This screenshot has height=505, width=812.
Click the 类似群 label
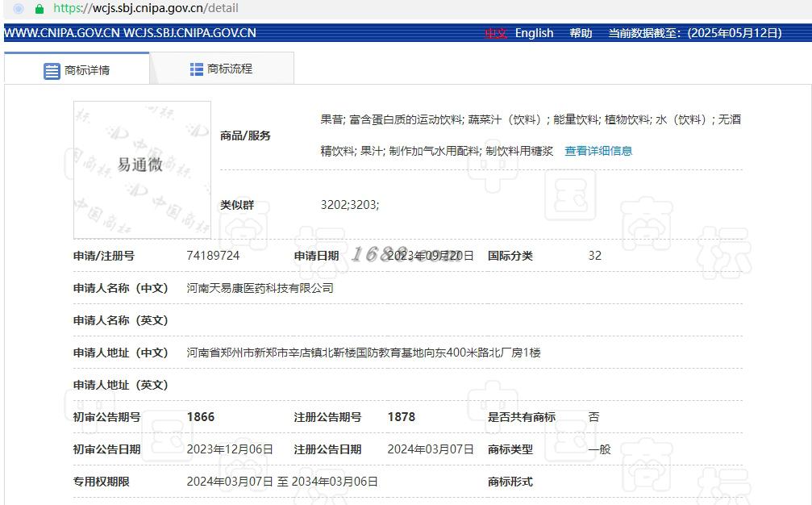236,205
